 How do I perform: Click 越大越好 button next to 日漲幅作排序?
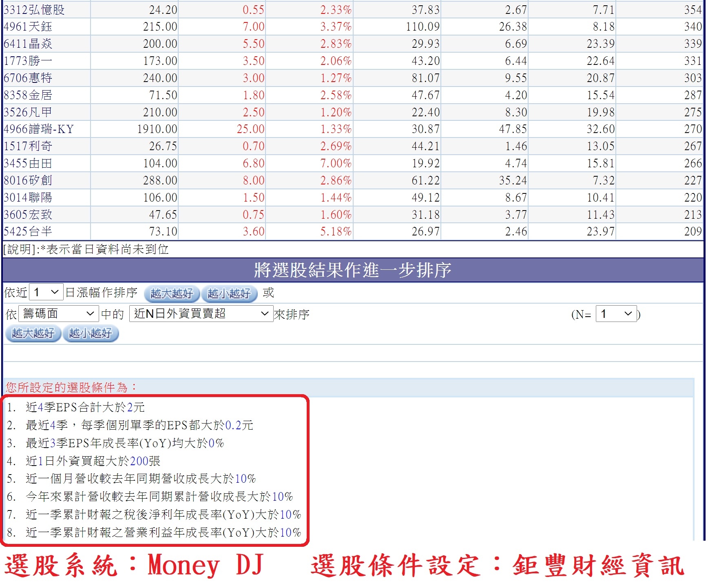coord(172,294)
